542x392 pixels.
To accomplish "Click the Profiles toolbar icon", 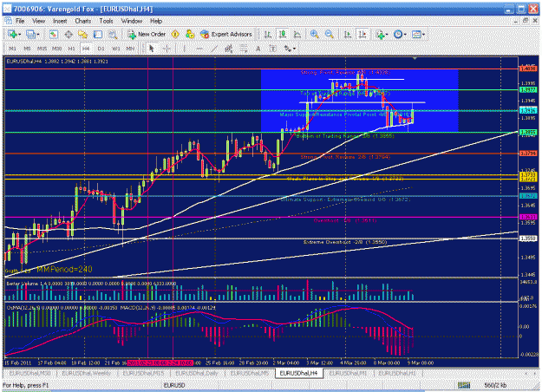I will coord(30,34).
